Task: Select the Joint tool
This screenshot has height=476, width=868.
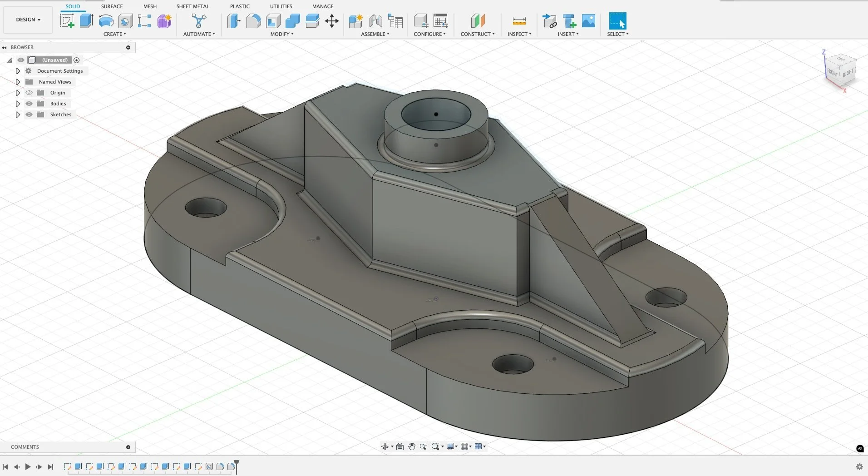Action: coord(375,21)
